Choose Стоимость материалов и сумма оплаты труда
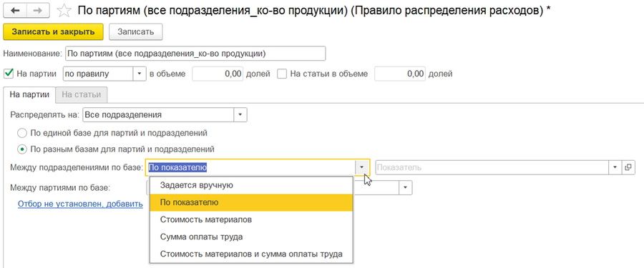Screen dimensions: 644x268 coord(251,254)
